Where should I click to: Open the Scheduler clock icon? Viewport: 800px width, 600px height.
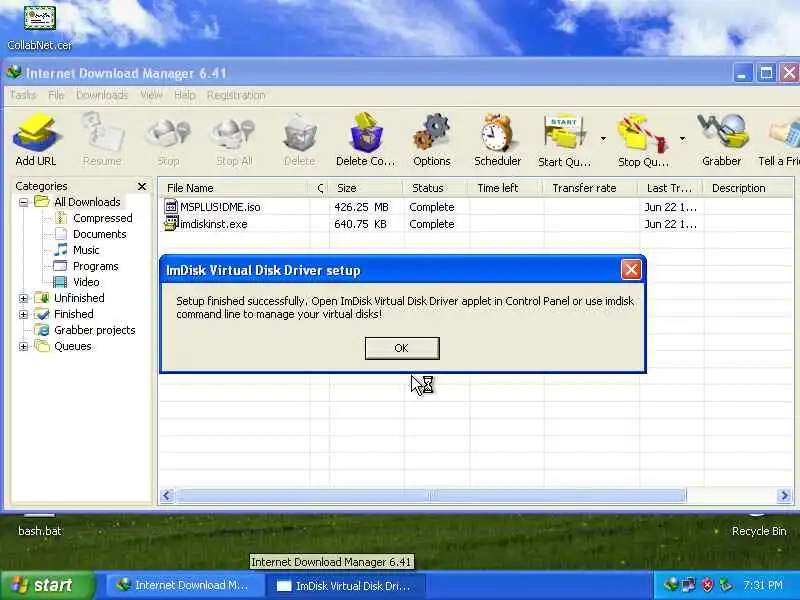(x=497, y=139)
